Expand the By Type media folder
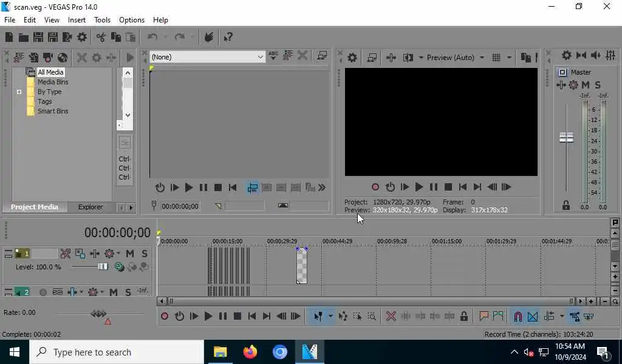Screen dimensions: 622x364 coord(19,92)
